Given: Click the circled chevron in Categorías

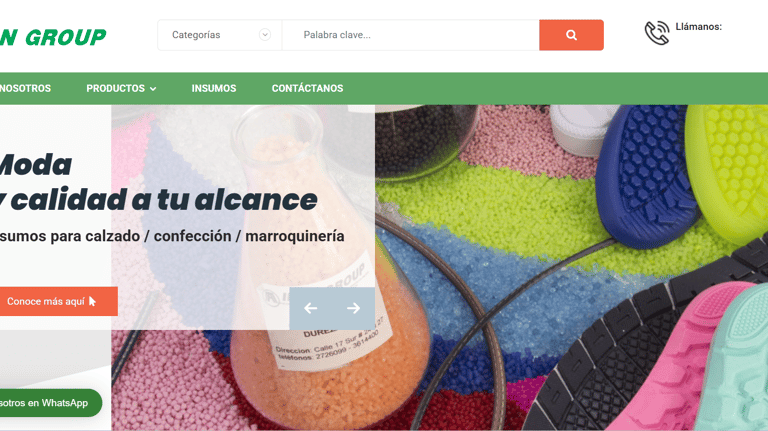Looking at the screenshot, I should click(x=265, y=35).
